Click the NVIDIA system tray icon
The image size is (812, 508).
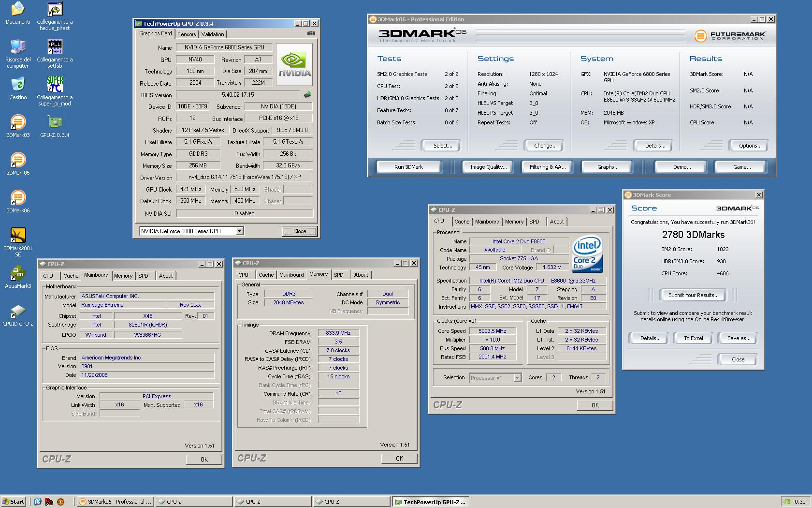pos(787,502)
